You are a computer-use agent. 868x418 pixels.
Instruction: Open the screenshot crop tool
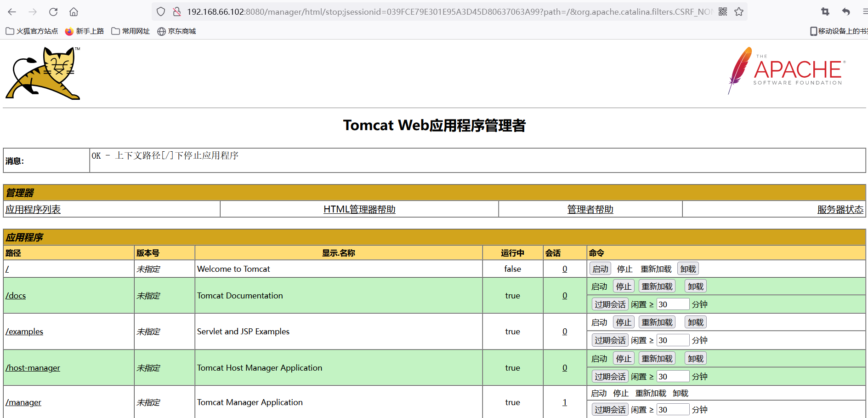click(x=825, y=12)
